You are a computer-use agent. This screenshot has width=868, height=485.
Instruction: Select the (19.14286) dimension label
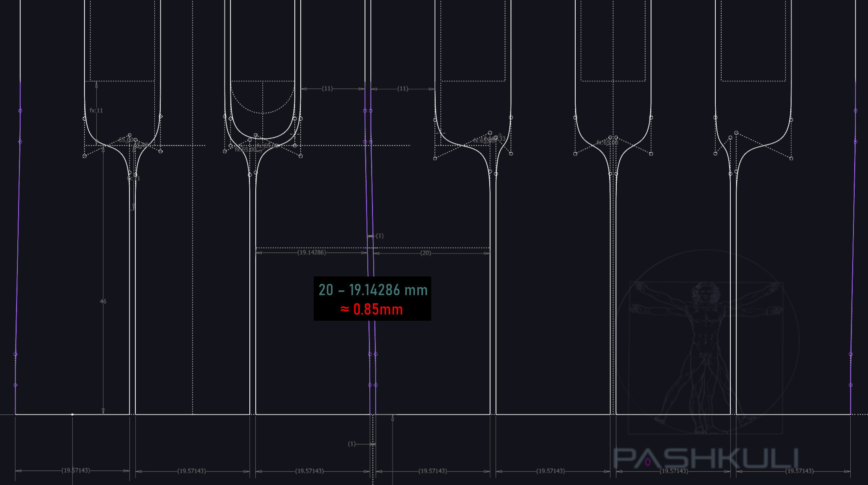(x=311, y=252)
